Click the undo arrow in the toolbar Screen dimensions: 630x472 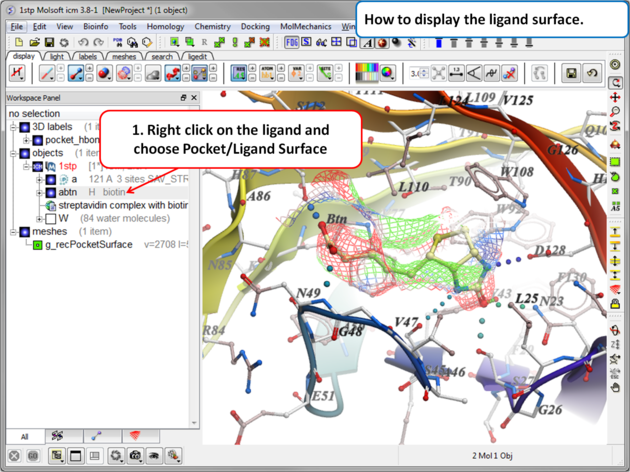click(x=82, y=43)
